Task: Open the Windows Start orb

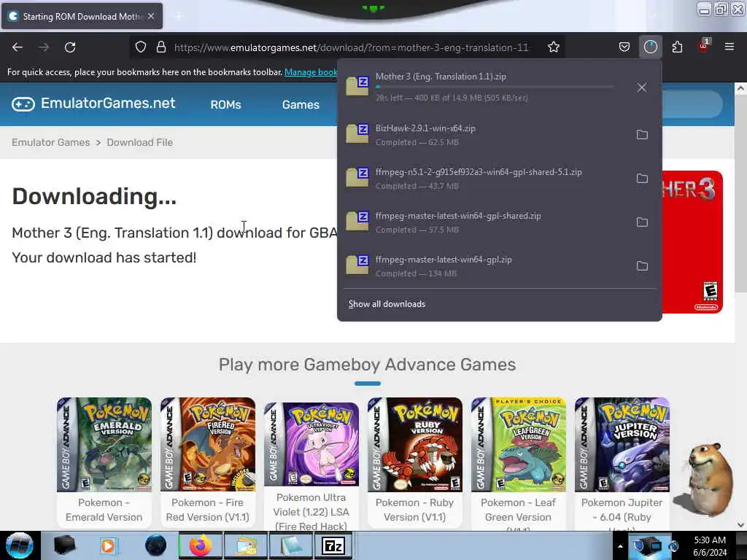Action: point(20,545)
